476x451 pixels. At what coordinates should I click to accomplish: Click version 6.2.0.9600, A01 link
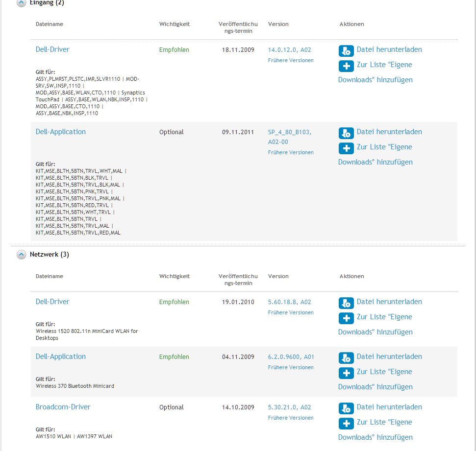pyautogui.click(x=291, y=357)
